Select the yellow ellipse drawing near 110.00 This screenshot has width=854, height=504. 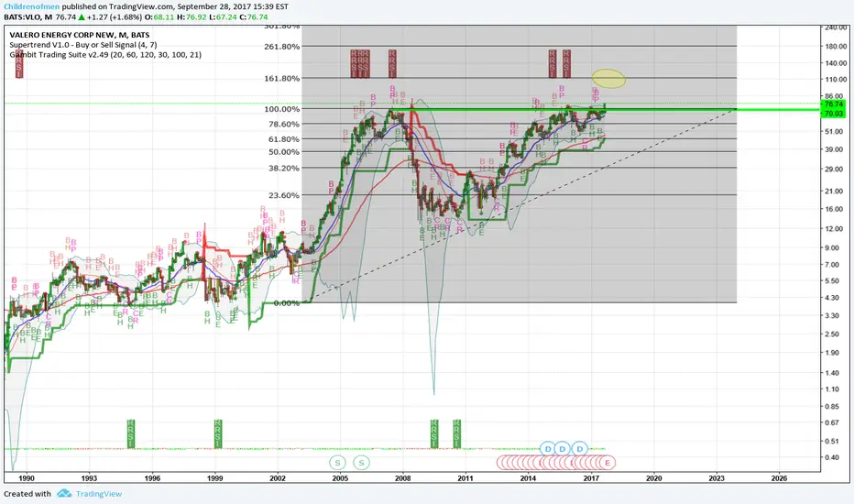(x=608, y=79)
